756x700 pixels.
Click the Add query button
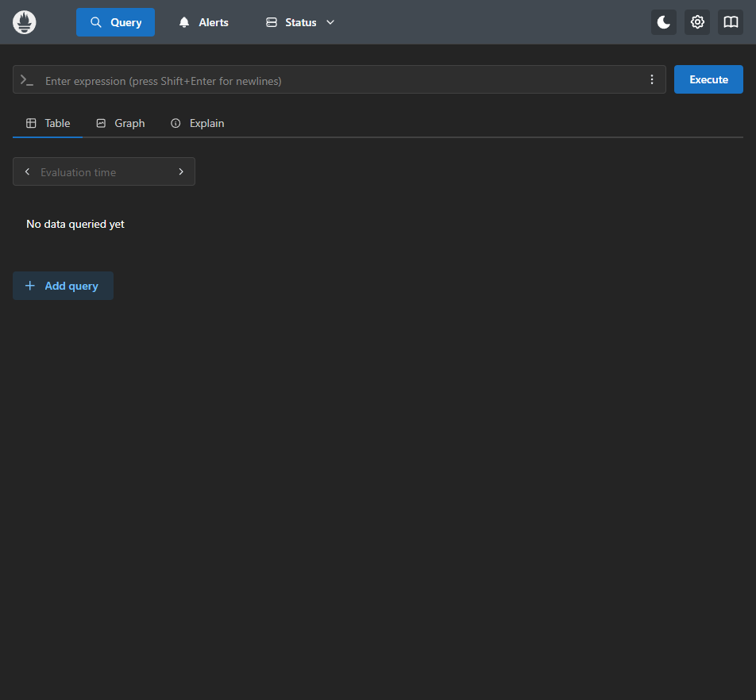(63, 286)
